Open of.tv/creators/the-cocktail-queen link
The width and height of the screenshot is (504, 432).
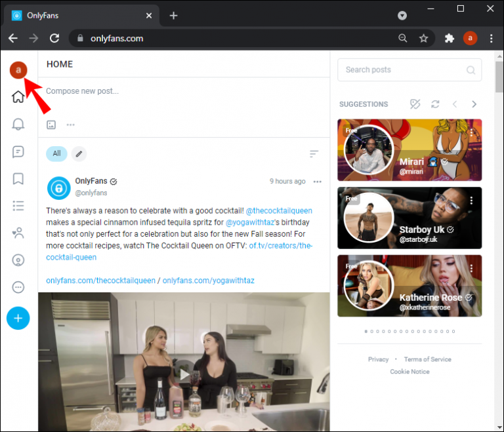[281, 246]
